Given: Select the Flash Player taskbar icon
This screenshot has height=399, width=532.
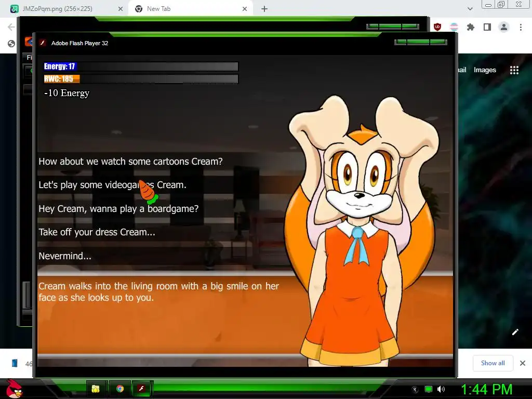Looking at the screenshot, I should pyautogui.click(x=141, y=389).
